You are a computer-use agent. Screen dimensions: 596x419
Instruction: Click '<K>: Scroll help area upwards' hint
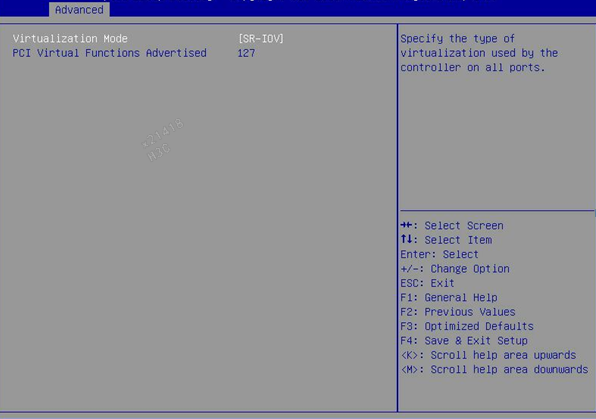coord(488,356)
